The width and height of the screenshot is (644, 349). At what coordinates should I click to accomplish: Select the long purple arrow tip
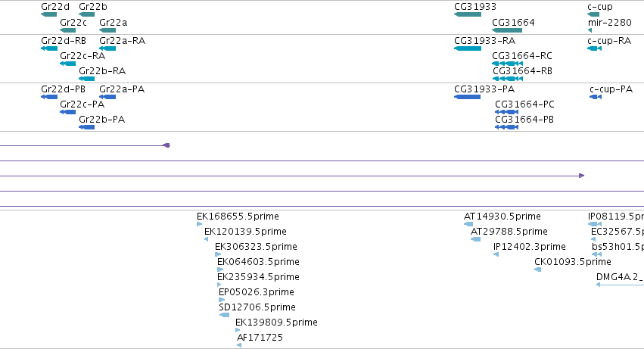pos(582,176)
